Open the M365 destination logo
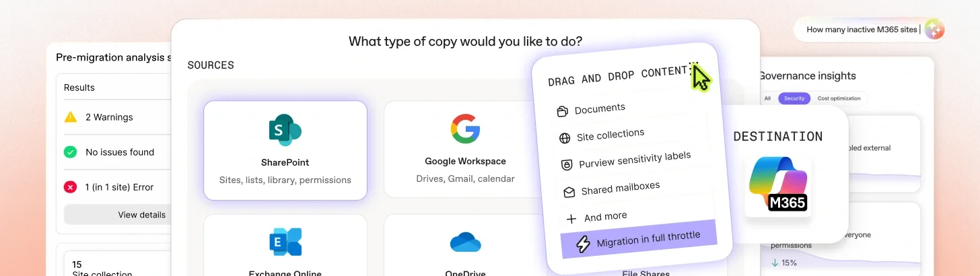 tap(779, 185)
